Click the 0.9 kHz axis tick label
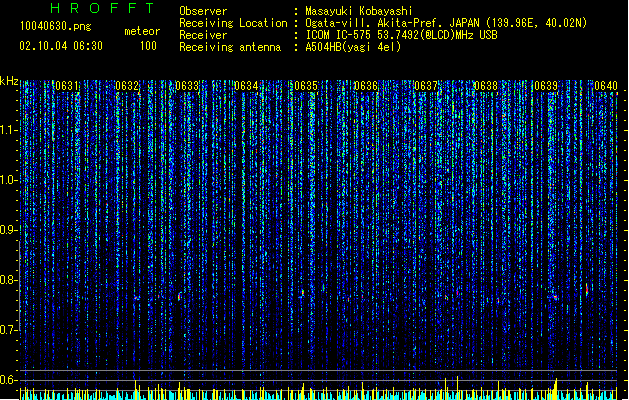This screenshot has height=400, width=629. (x=8, y=230)
